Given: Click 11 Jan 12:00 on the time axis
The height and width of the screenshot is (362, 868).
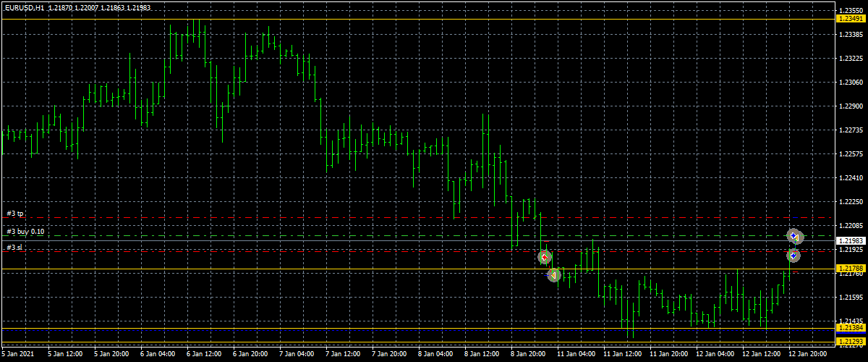Looking at the screenshot, I should click(622, 355).
